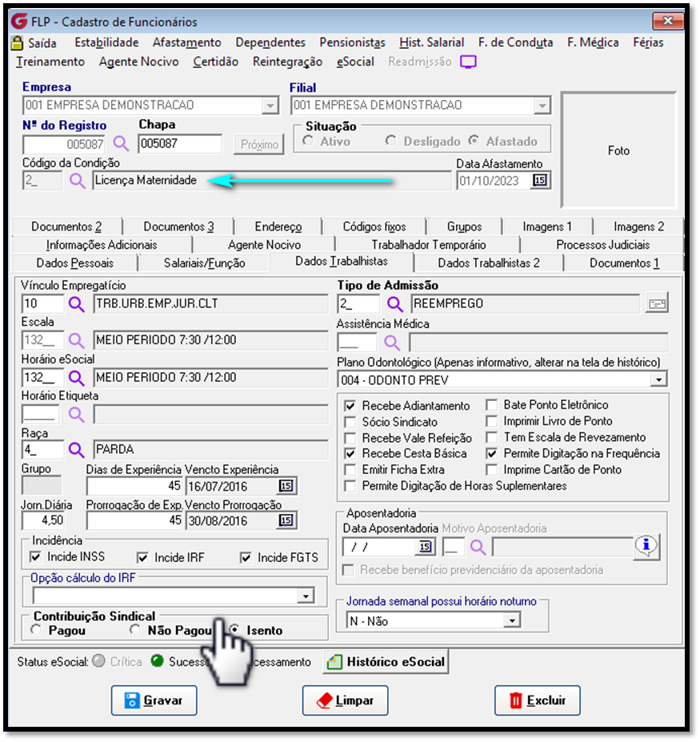The width and height of the screenshot is (700, 742).
Task: Click the Dias de Experiência field
Action: pyautogui.click(x=134, y=486)
